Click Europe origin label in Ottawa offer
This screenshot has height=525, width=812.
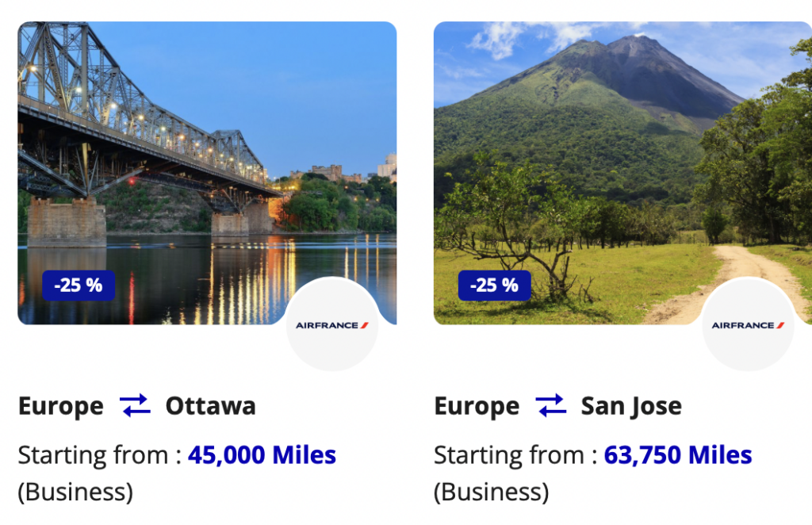(61, 407)
